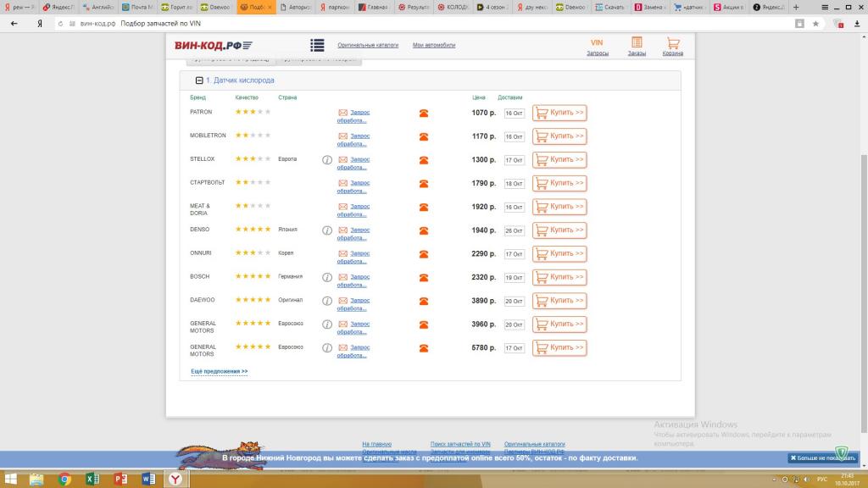Screen dimensions: 868x488
Task: Click the ВИН-КОД.РФ site logo
Action: pos(213,45)
